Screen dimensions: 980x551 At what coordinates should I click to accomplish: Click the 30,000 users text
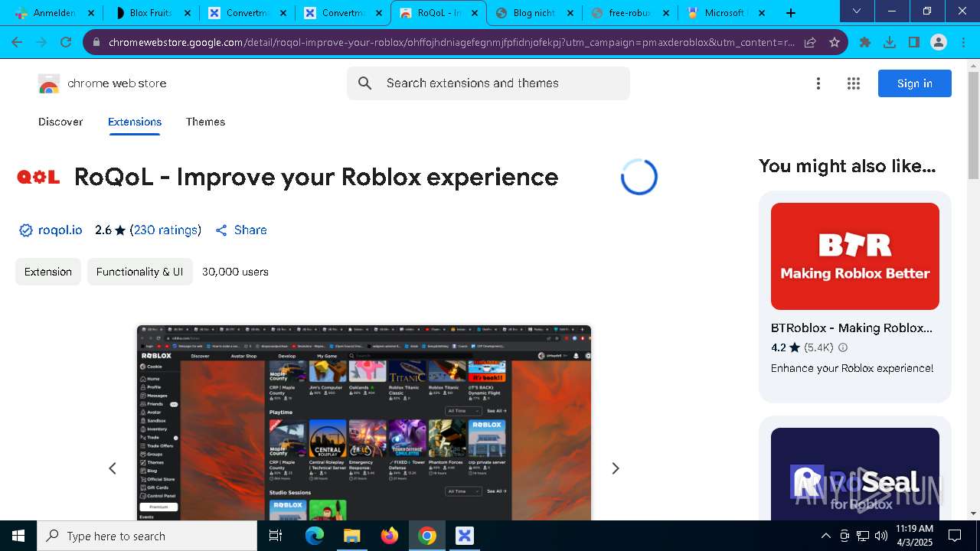tap(235, 272)
